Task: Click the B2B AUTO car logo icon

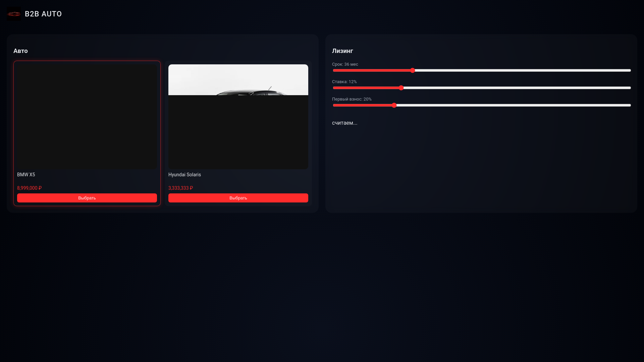Action: 14,14
